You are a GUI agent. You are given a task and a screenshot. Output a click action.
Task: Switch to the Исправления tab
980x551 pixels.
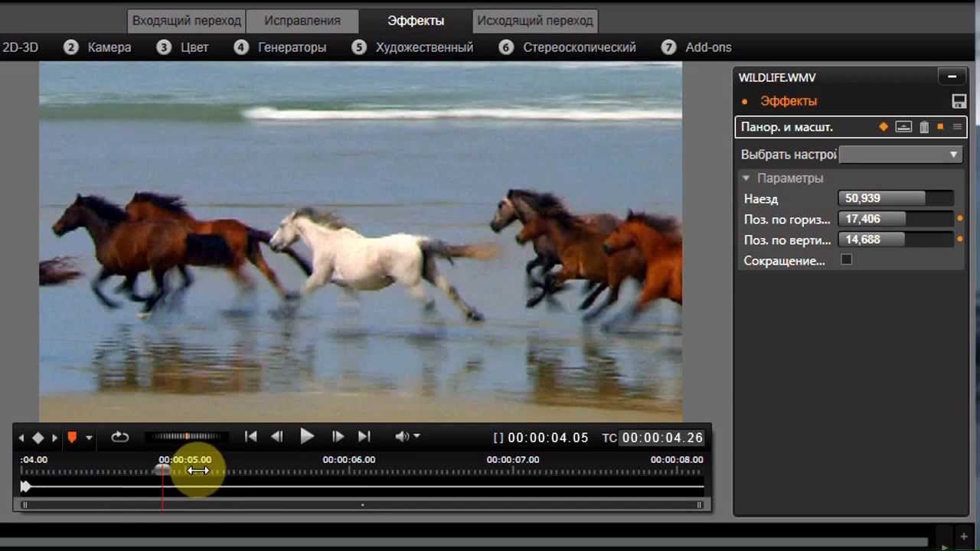302,21
